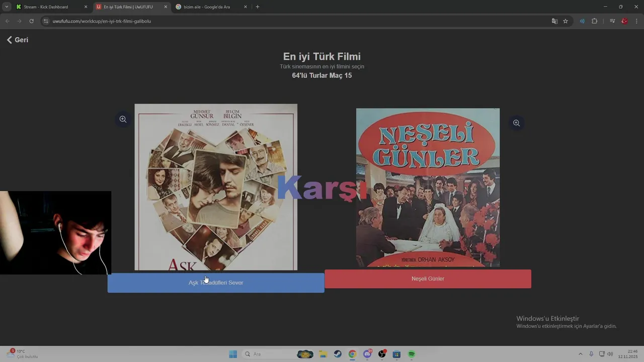
Task: Vote for Aşk Tesadüfleri Sever blue button
Action: [216, 283]
